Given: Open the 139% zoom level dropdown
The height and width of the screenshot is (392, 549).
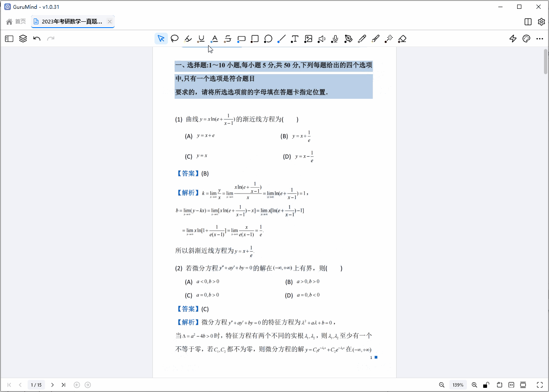Looking at the screenshot, I should (458, 385).
